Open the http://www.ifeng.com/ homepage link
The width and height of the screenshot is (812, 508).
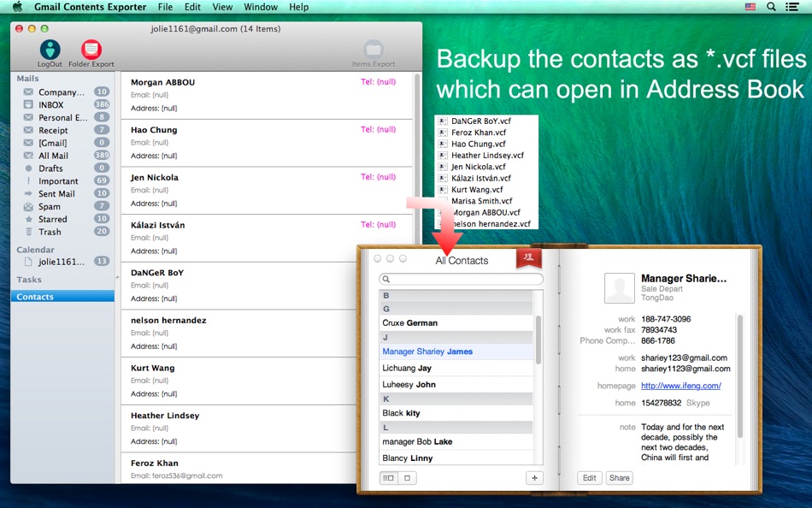(681, 386)
